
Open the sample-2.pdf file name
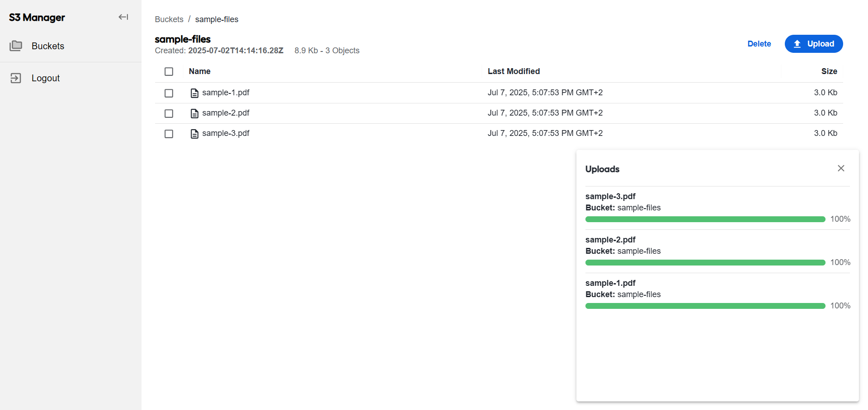click(226, 113)
